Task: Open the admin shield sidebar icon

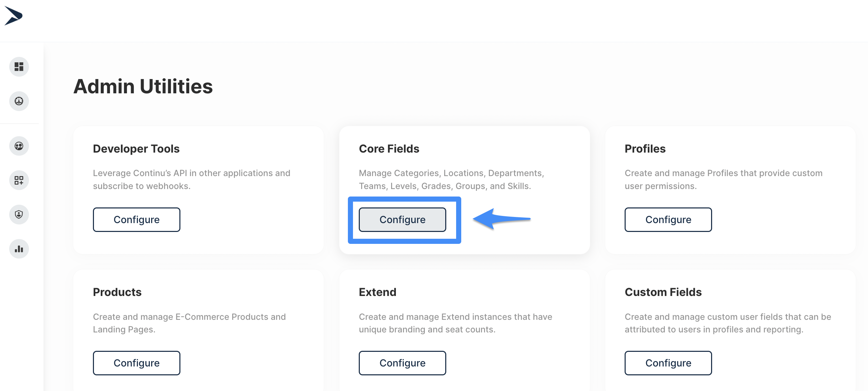Action: click(19, 215)
